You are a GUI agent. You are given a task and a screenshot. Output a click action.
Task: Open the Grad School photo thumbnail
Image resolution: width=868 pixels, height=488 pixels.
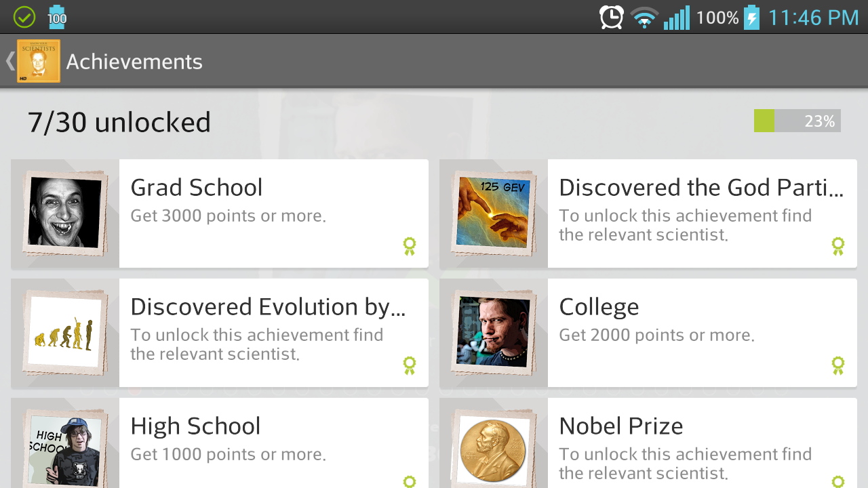pyautogui.click(x=65, y=213)
